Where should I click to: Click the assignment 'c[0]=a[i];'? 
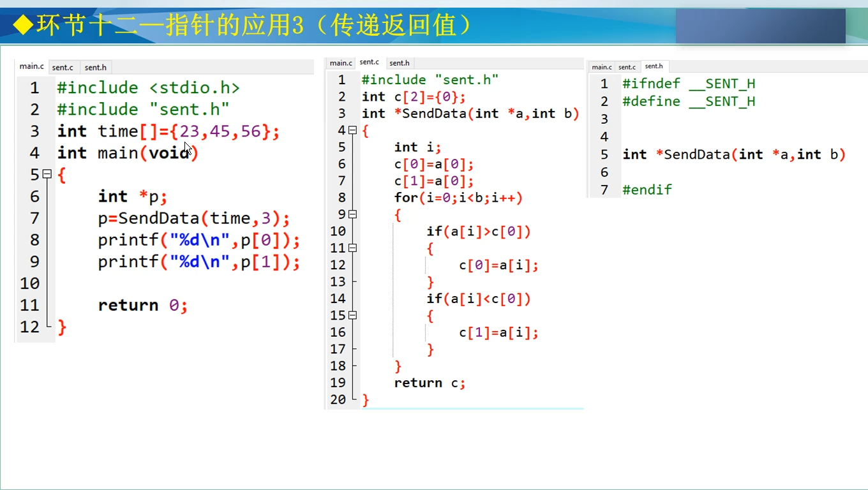click(x=499, y=265)
